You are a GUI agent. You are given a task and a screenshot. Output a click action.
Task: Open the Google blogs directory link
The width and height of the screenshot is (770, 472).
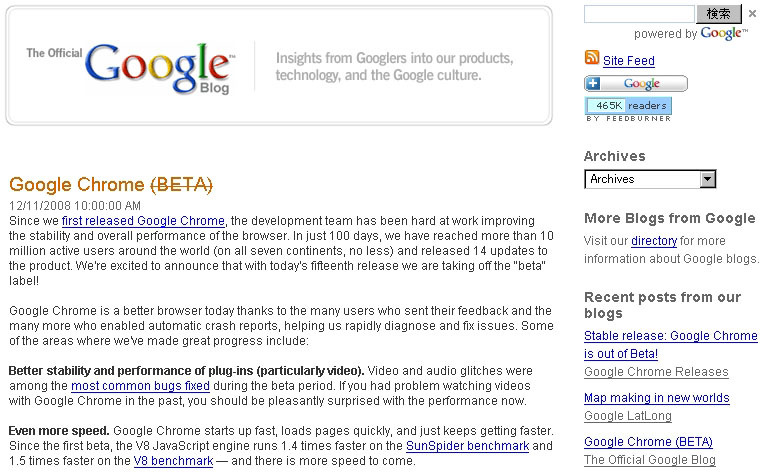click(654, 241)
